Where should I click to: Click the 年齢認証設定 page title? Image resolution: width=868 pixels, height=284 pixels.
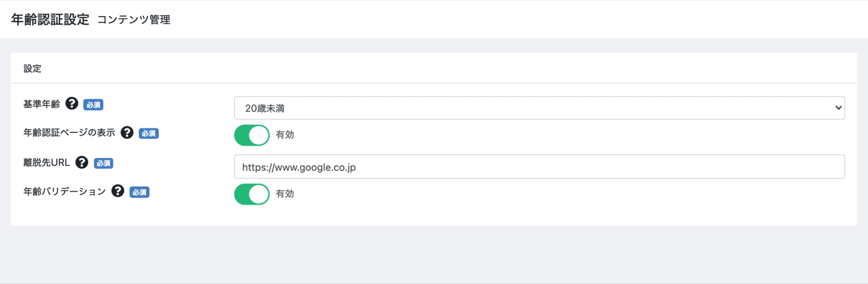(x=50, y=19)
